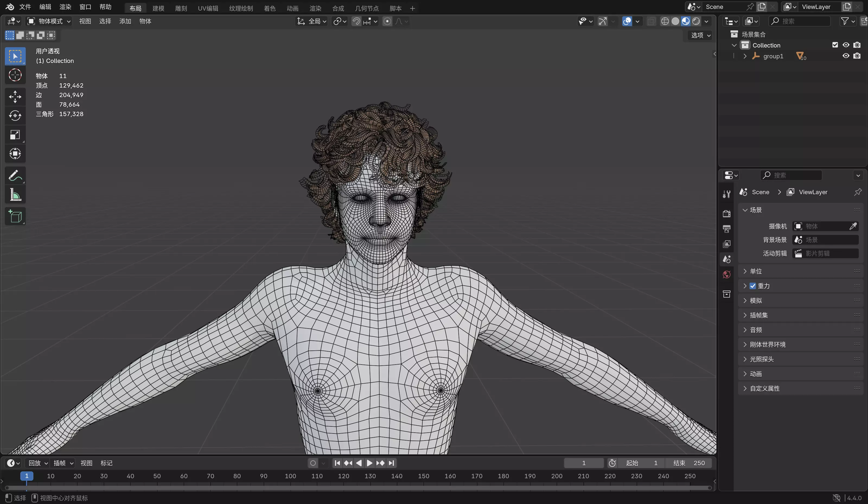Image resolution: width=868 pixels, height=504 pixels.
Task: Toggle viewport overlays
Action: (x=627, y=21)
